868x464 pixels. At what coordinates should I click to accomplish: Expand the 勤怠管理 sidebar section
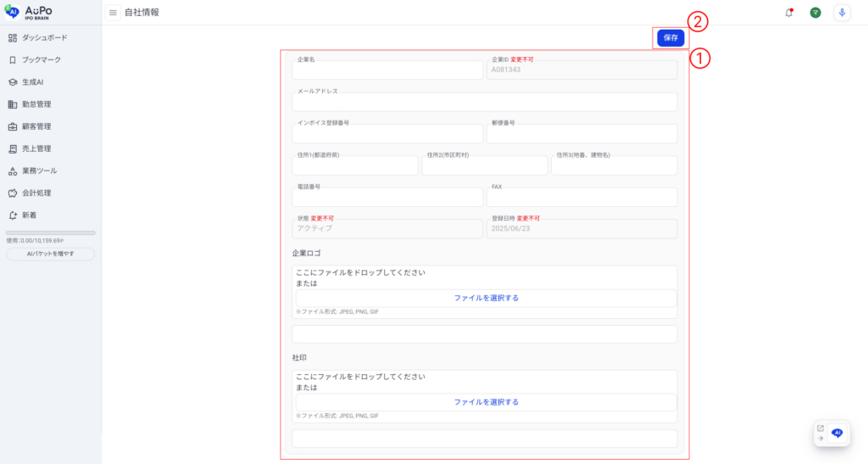click(x=36, y=104)
